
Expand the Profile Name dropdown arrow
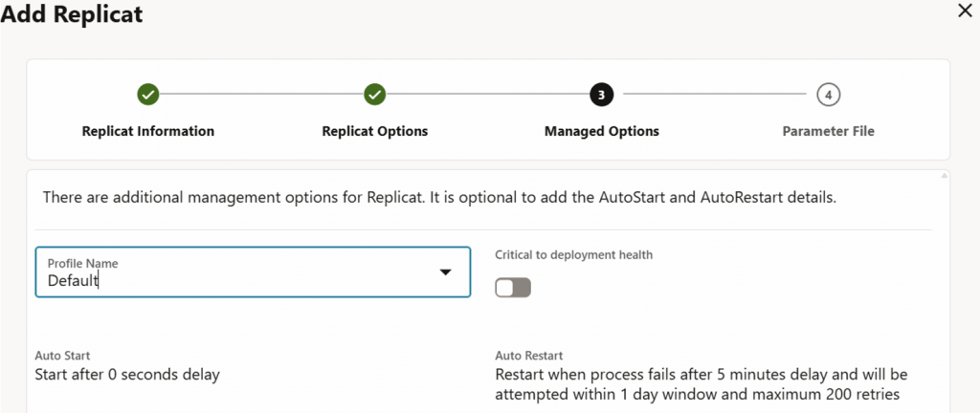pyautogui.click(x=445, y=272)
